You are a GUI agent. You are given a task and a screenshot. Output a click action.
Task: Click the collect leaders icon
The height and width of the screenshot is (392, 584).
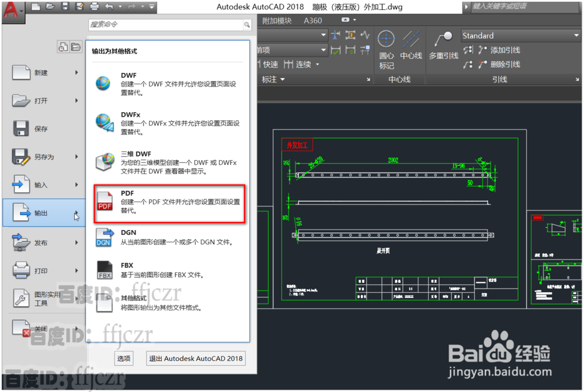point(468,64)
